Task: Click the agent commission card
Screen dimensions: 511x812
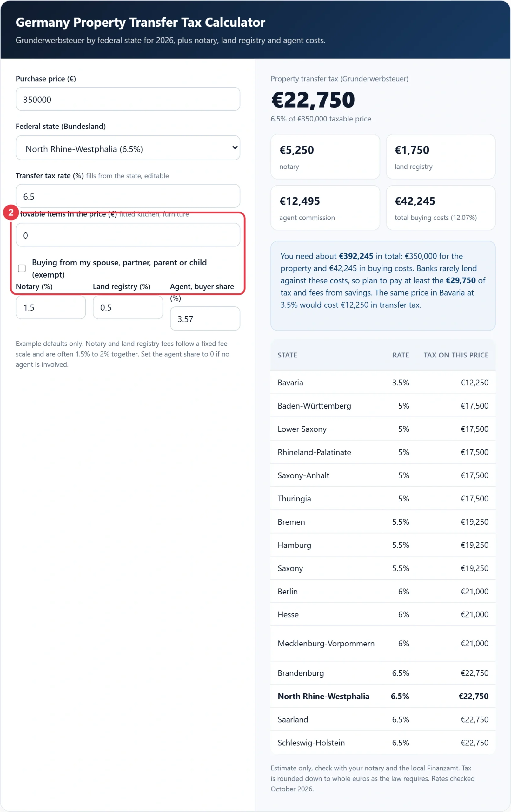Action: [325, 208]
